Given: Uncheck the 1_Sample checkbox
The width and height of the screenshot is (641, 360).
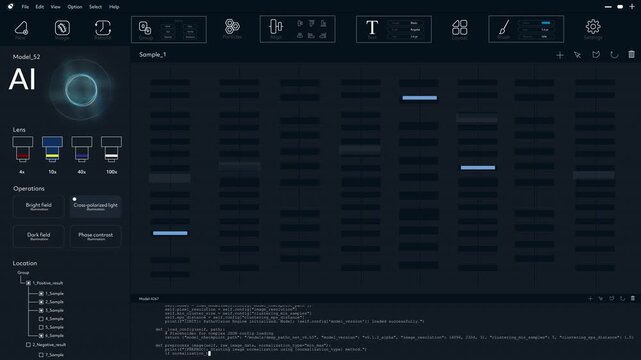Looking at the screenshot, I should coord(41,293).
